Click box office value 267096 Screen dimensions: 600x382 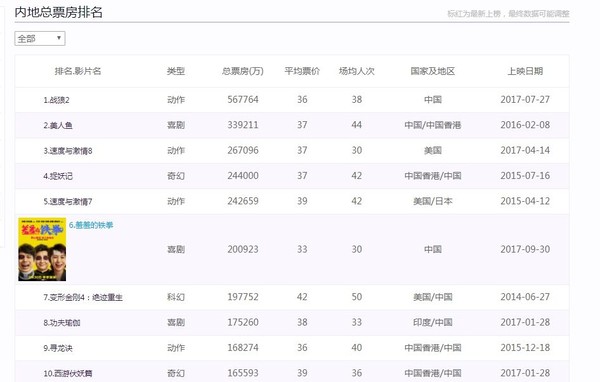point(243,150)
